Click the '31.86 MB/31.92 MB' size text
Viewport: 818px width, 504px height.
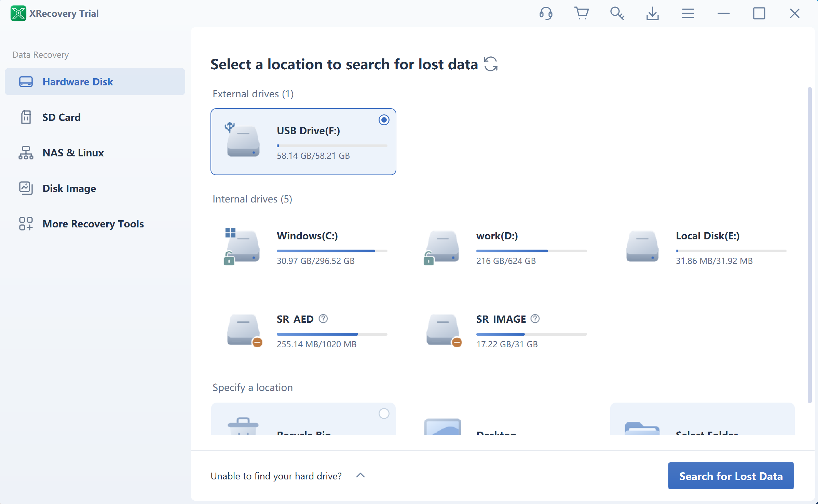714,261
